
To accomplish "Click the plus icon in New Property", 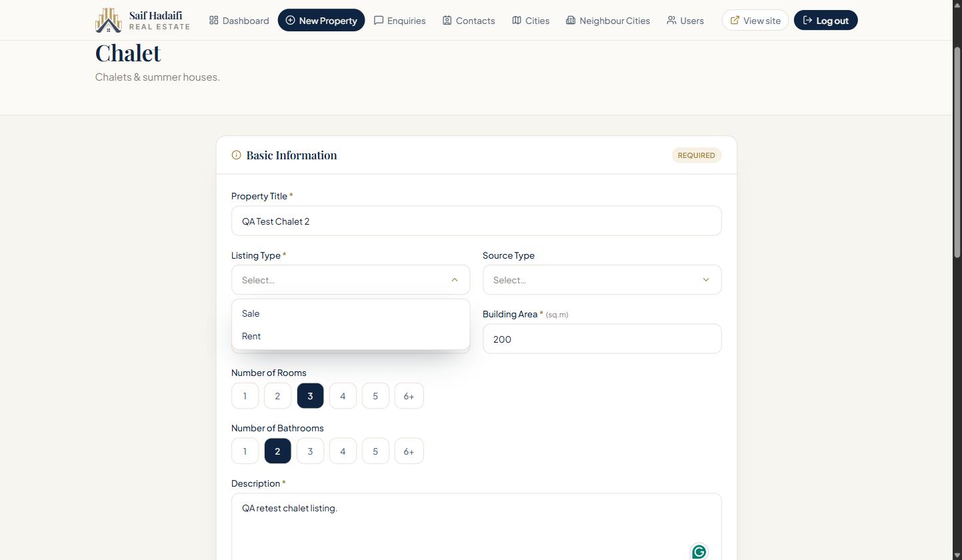I will 290,20.
